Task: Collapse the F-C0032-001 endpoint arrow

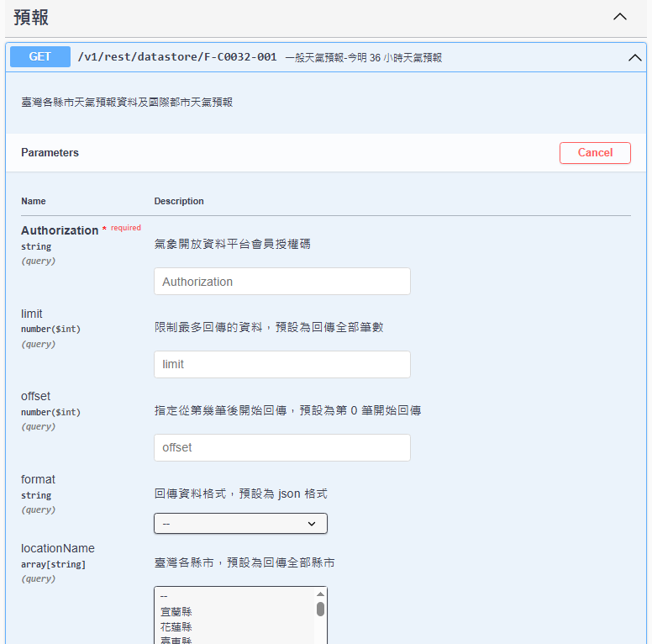Action: 634,58
